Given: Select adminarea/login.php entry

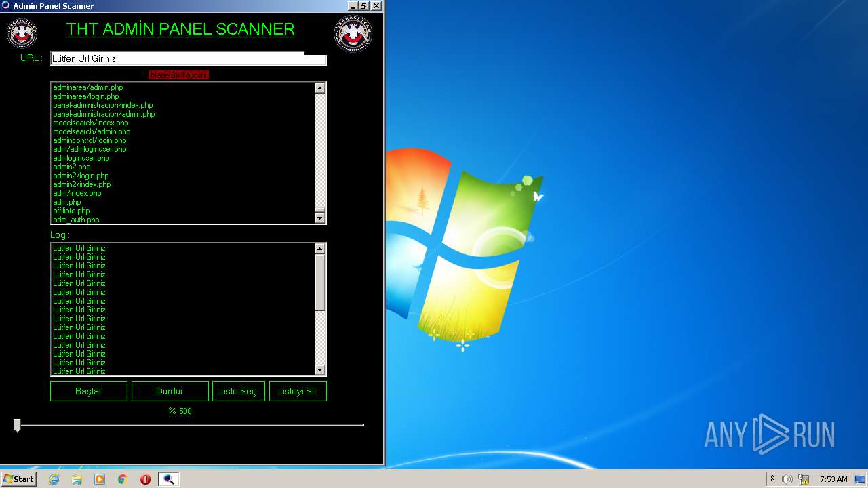Looking at the screenshot, I should (x=86, y=96).
